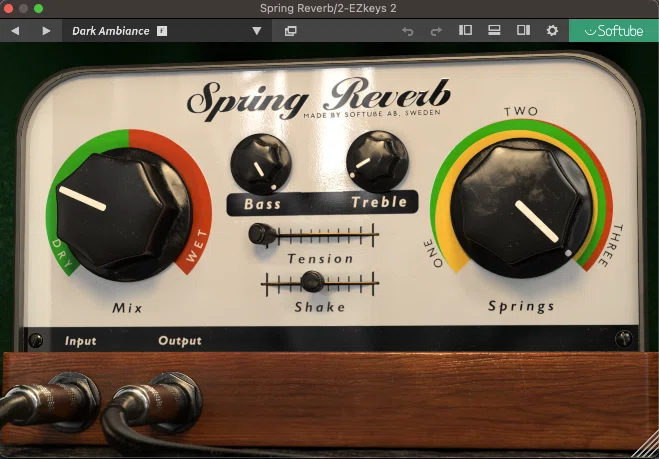Click the DRY label on the Mix dial
The image size is (659, 459).
click(x=64, y=254)
